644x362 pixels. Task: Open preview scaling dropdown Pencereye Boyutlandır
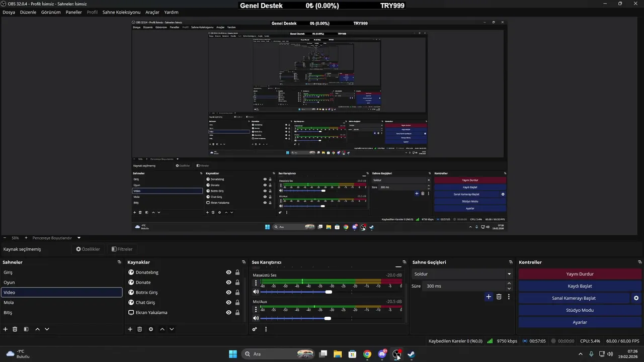[56, 238]
